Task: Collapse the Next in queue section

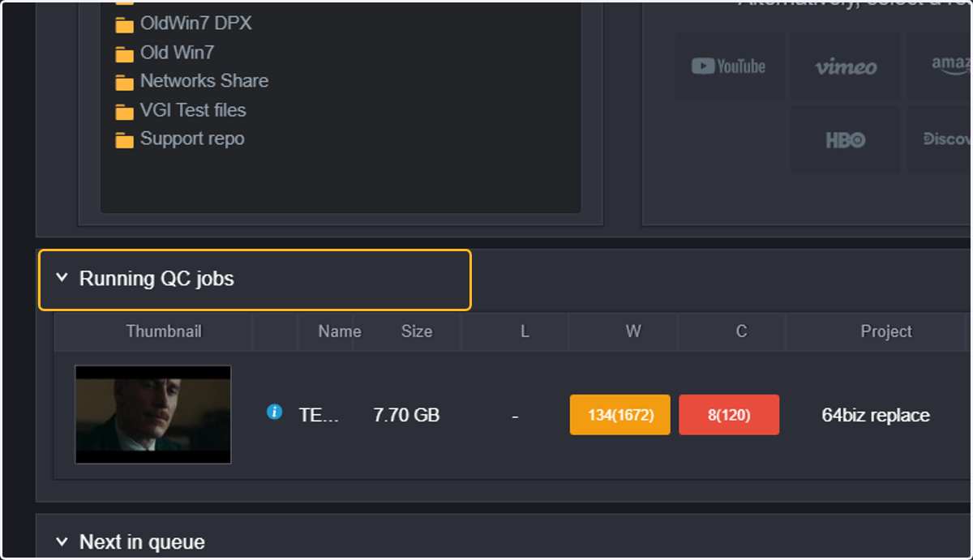Action: 62,541
